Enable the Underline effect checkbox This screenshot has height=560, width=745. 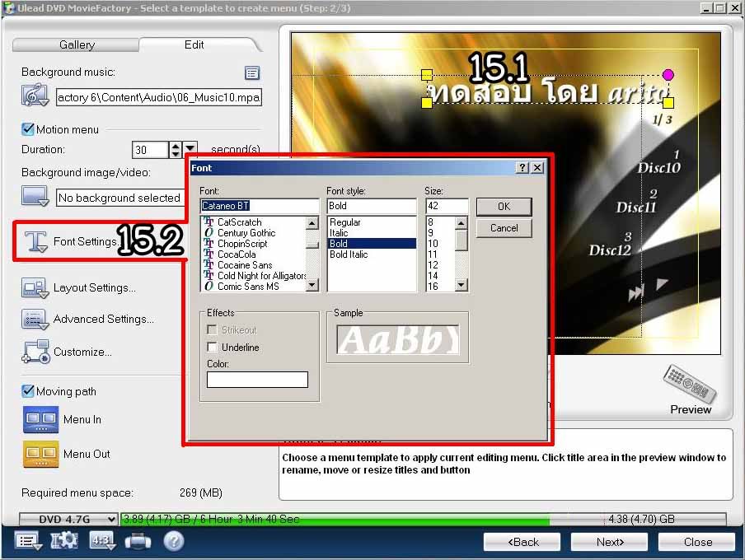coord(213,348)
